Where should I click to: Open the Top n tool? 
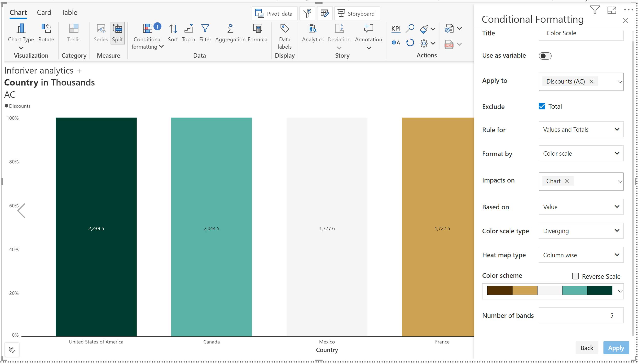(188, 29)
